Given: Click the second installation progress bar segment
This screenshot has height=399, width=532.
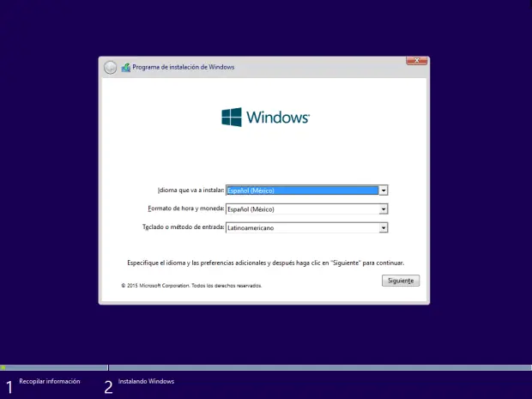Looking at the screenshot, I should click(320, 367).
